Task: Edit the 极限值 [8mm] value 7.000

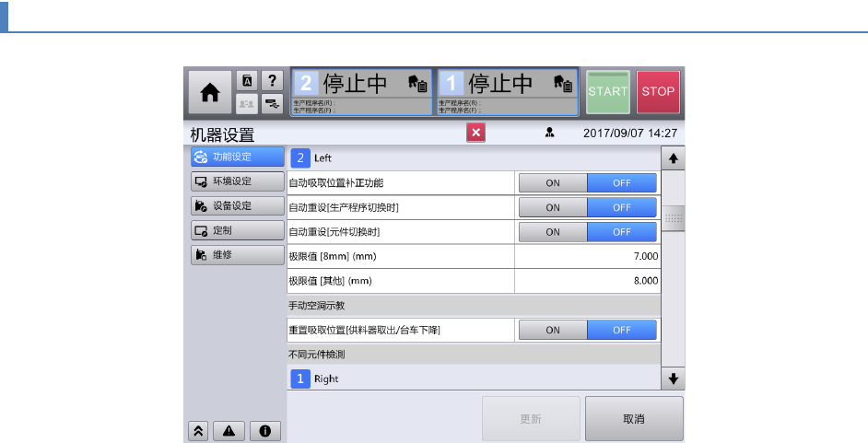Action: pos(587,257)
